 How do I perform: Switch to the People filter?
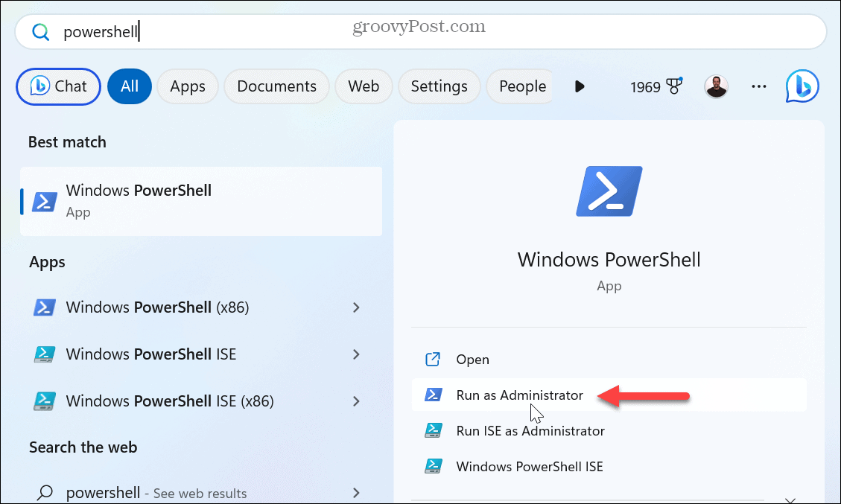(520, 86)
